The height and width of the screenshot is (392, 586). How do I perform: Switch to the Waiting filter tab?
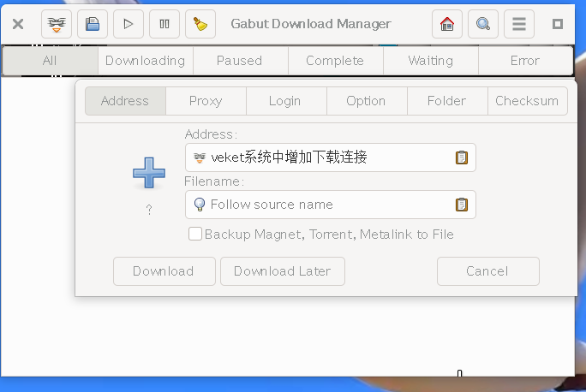tap(431, 61)
